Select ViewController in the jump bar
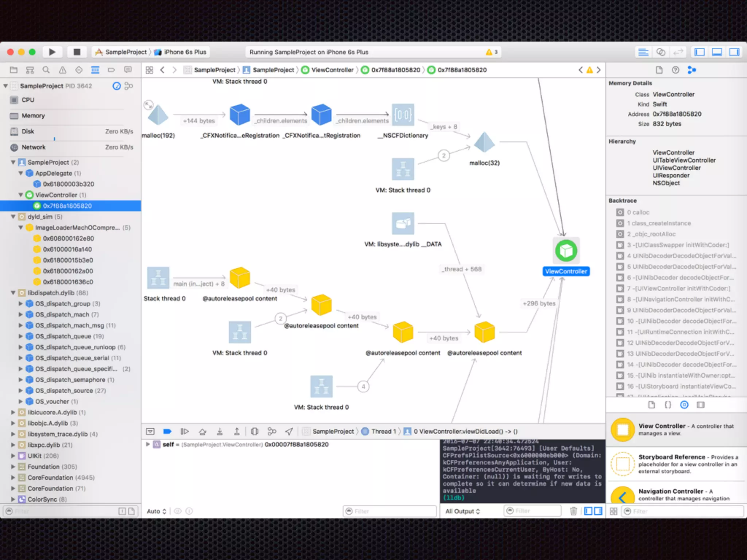747x560 pixels. 332,70
